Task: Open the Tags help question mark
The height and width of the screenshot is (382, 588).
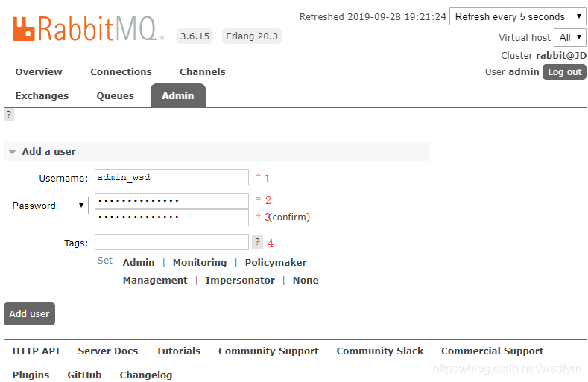Action: (x=257, y=242)
